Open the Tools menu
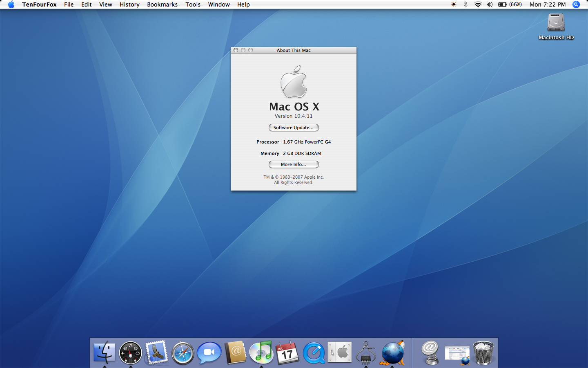This screenshot has width=588, height=368. point(193,4)
